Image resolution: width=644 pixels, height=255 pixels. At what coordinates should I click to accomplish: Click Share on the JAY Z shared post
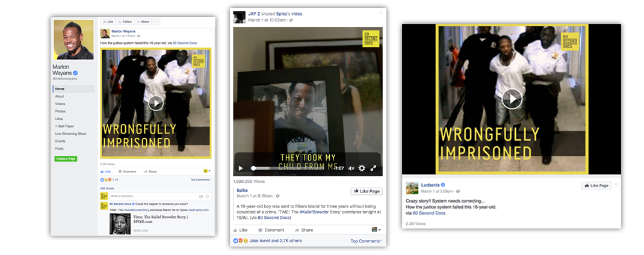[x=303, y=230]
